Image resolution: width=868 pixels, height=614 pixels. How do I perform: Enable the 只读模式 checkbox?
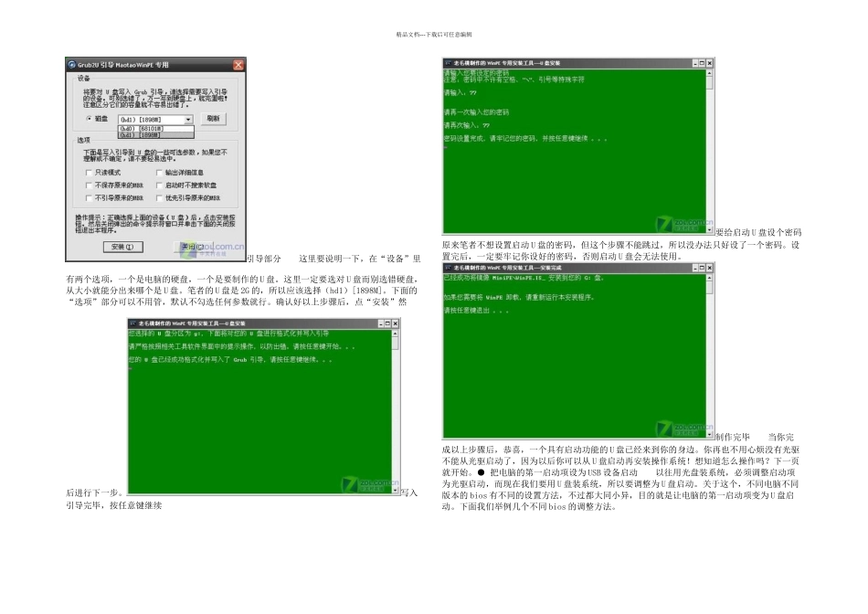pyautogui.click(x=89, y=173)
